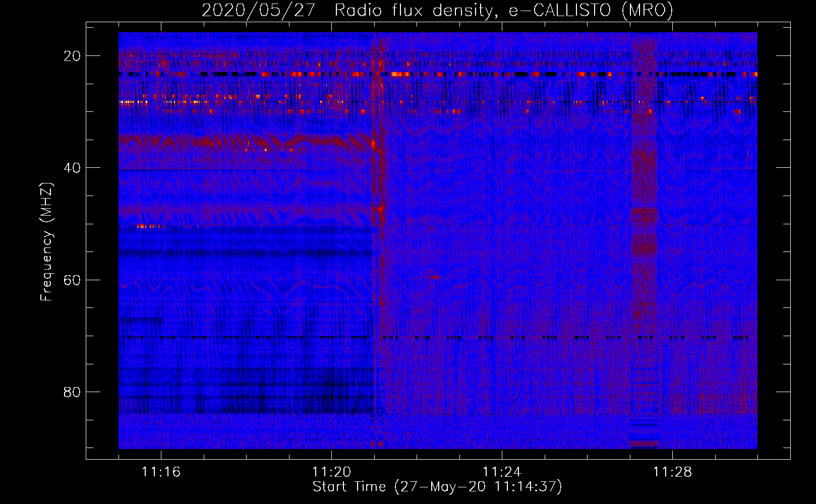This screenshot has width=816, height=504.
Task: Click the '11:24' time tick label
Action: click(502, 472)
